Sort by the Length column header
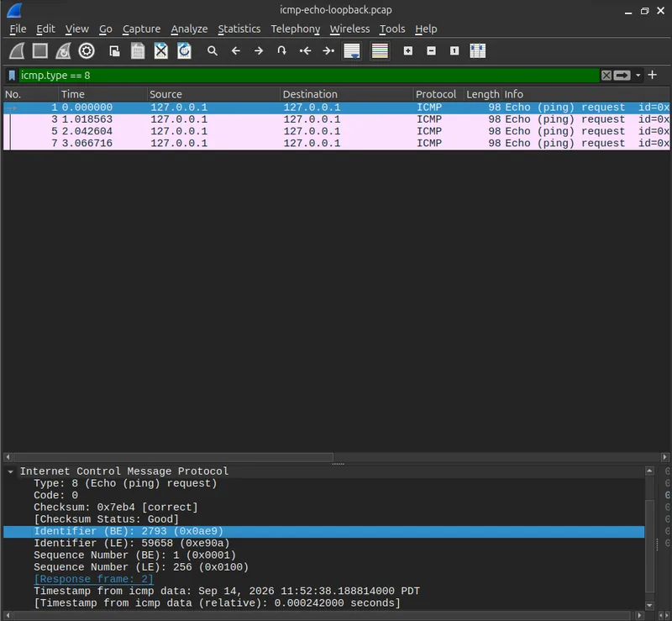672x621 pixels. coord(482,94)
